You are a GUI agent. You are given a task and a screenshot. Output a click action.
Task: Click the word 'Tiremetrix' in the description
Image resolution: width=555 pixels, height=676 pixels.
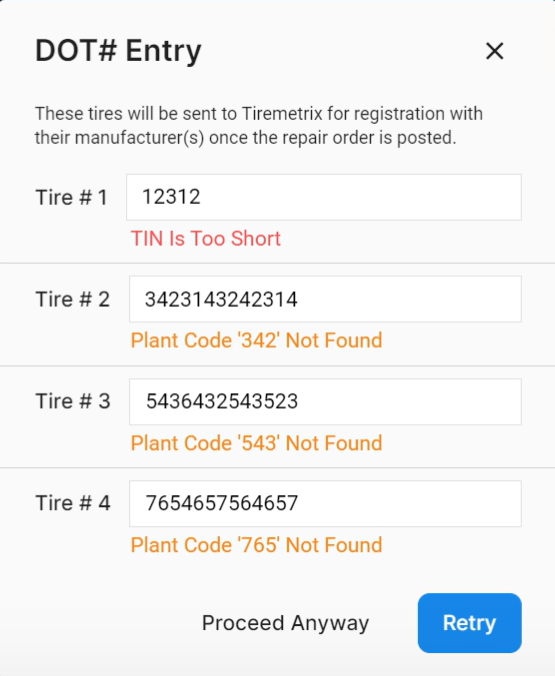(x=282, y=114)
